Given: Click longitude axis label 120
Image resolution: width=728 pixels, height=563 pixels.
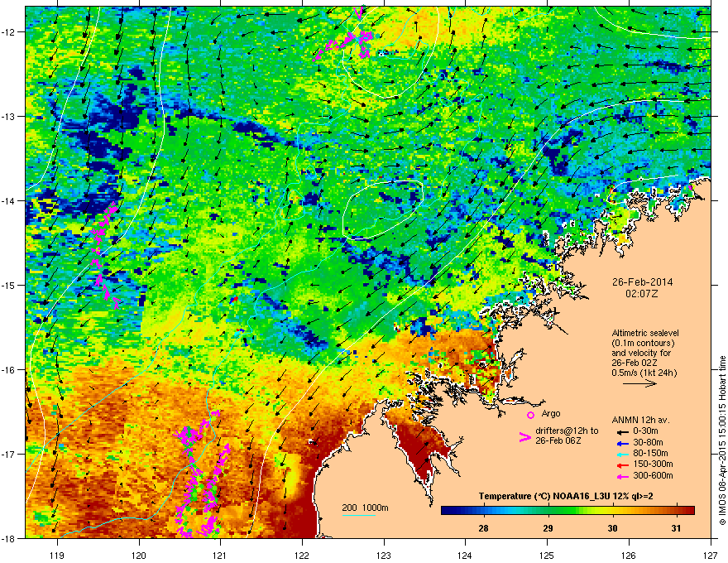Looking at the screenshot, I should 139,555.
